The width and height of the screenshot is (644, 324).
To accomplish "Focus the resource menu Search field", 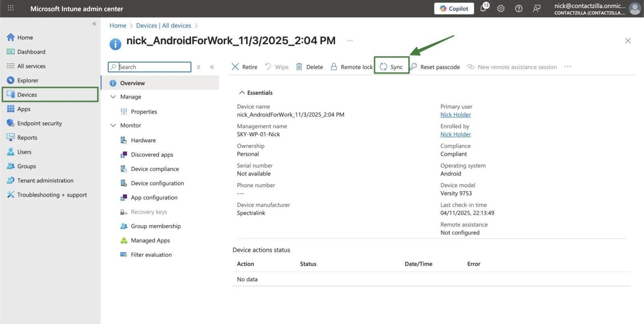I will point(150,67).
